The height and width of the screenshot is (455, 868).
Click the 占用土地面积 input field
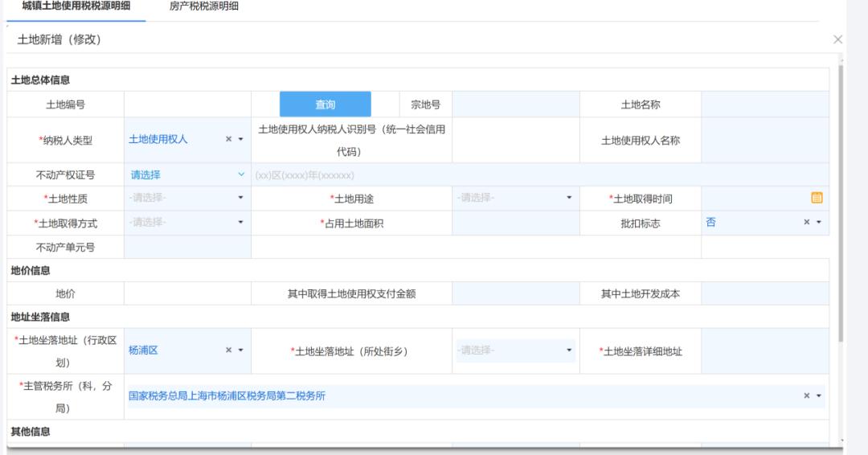515,223
